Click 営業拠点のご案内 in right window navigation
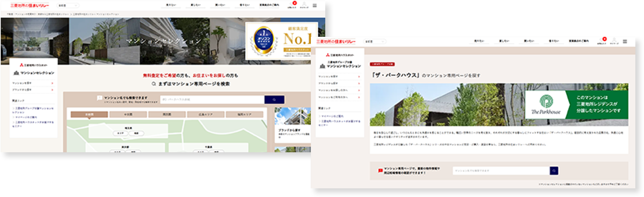The height and width of the screenshot is (197, 644). (x=579, y=41)
